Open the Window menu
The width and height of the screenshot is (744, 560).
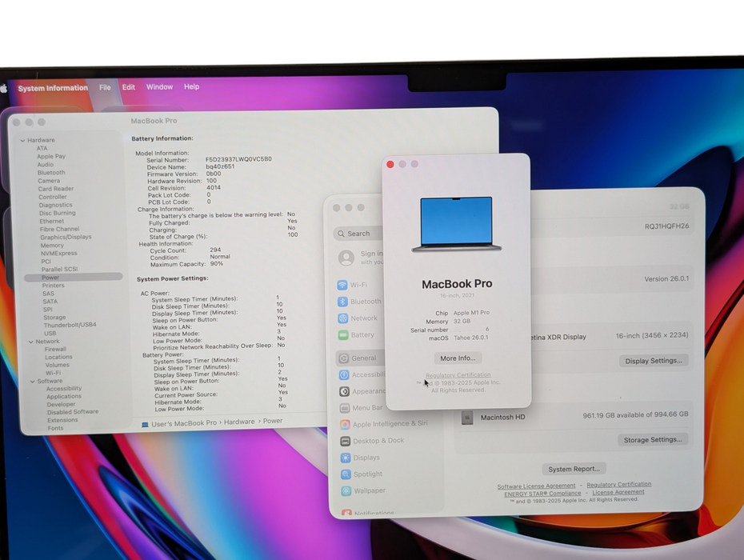tap(159, 87)
